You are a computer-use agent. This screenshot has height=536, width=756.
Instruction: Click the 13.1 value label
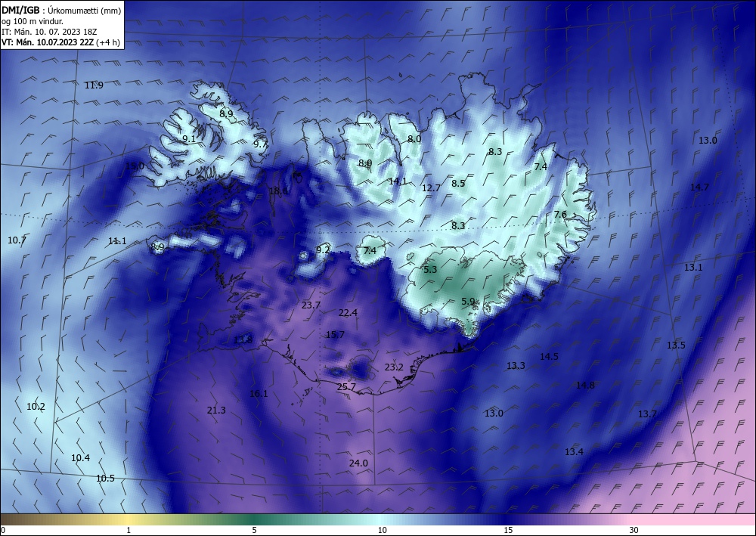(x=693, y=267)
